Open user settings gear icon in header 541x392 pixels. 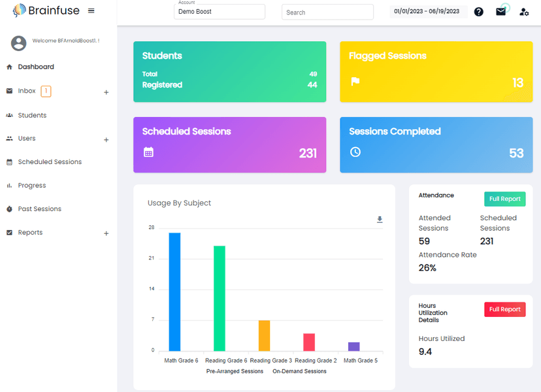[523, 12]
